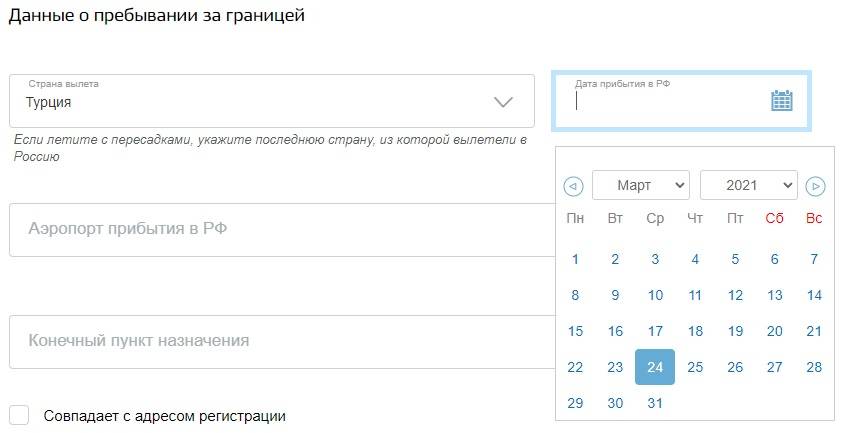Open the month dropdown showing Март

pos(640,186)
